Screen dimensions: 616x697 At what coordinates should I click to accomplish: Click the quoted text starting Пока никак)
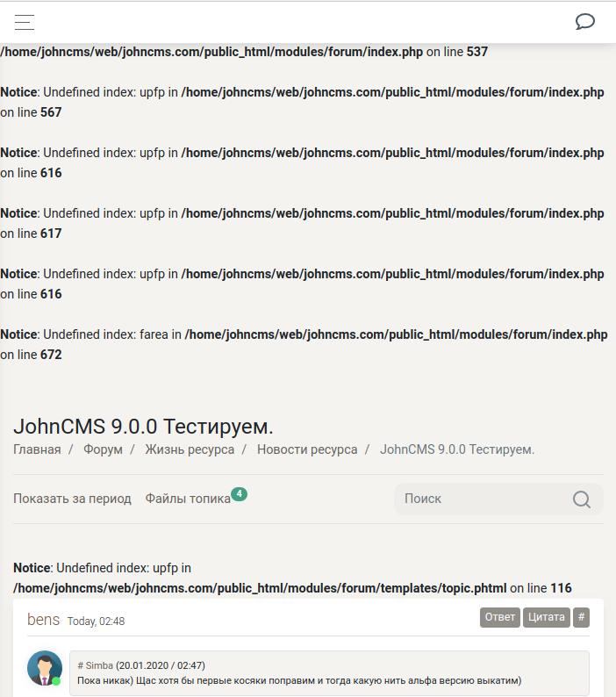(299, 680)
